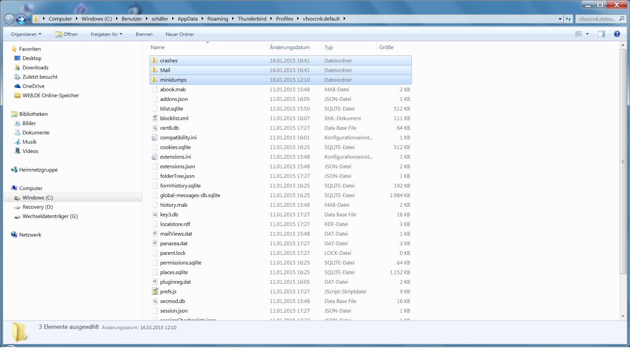Sort by the Änderungsdatum column header

pyautogui.click(x=290, y=47)
